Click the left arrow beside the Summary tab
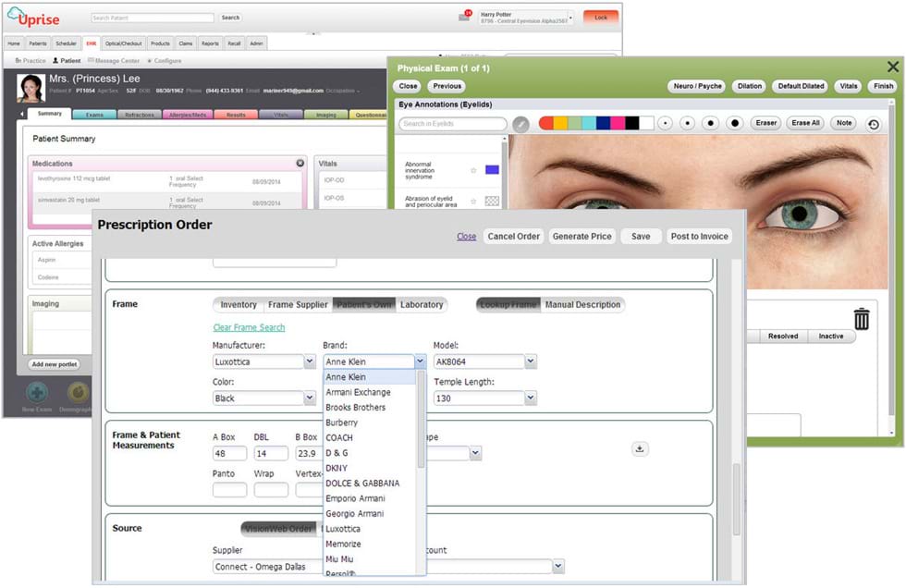Image resolution: width=906 pixels, height=588 pixels. pos(21,115)
